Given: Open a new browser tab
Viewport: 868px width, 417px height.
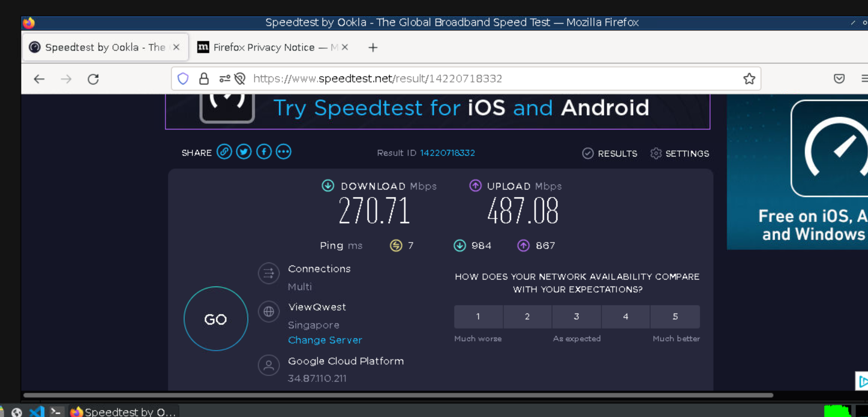Looking at the screenshot, I should click(x=373, y=47).
